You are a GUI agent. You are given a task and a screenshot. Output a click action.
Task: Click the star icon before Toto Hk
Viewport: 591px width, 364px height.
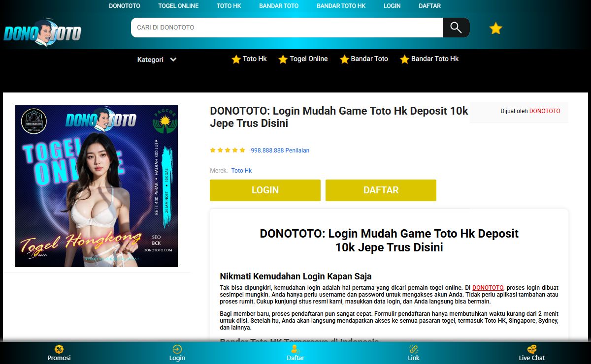[236, 60]
